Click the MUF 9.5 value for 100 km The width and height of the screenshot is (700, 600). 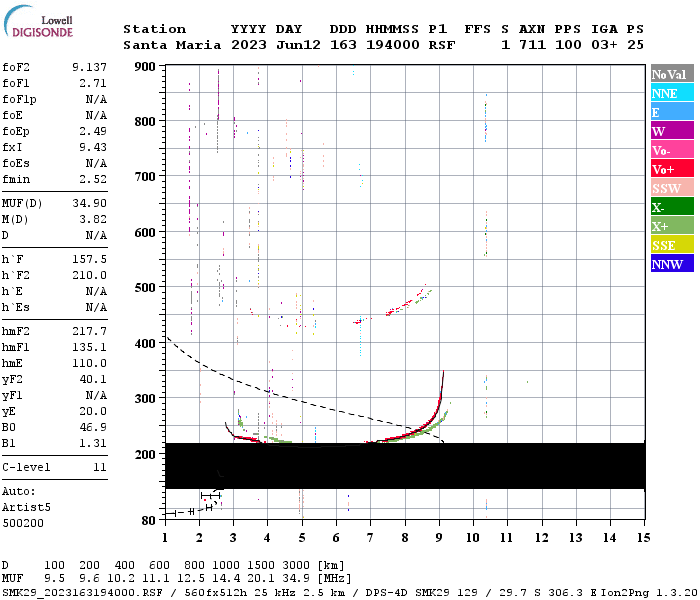tap(54, 579)
